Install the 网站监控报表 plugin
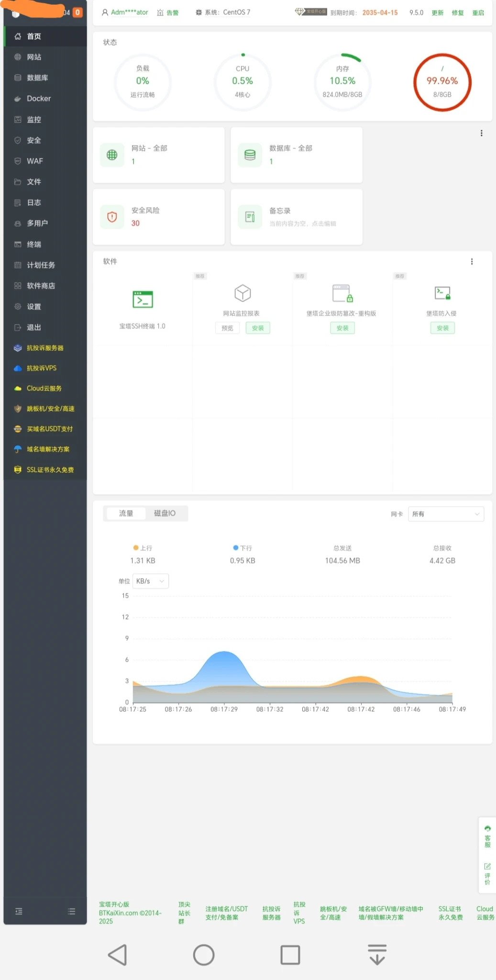The height and width of the screenshot is (980, 496). (x=258, y=328)
